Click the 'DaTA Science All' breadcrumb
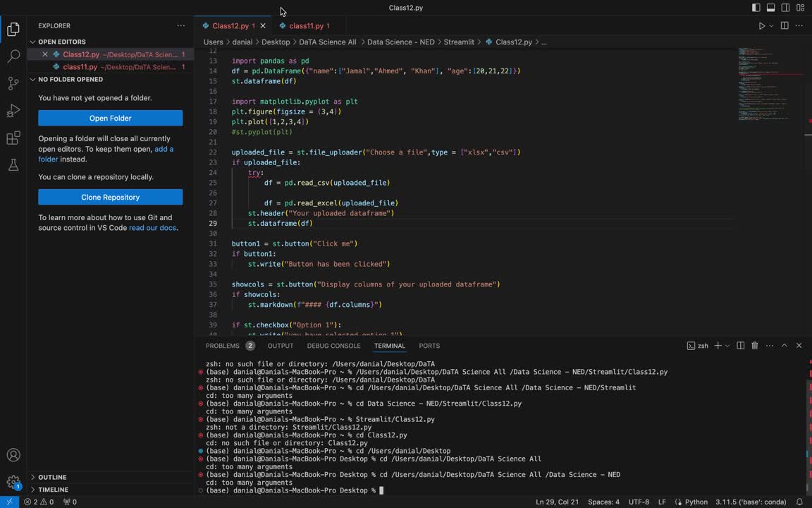812x508 pixels. (327, 42)
